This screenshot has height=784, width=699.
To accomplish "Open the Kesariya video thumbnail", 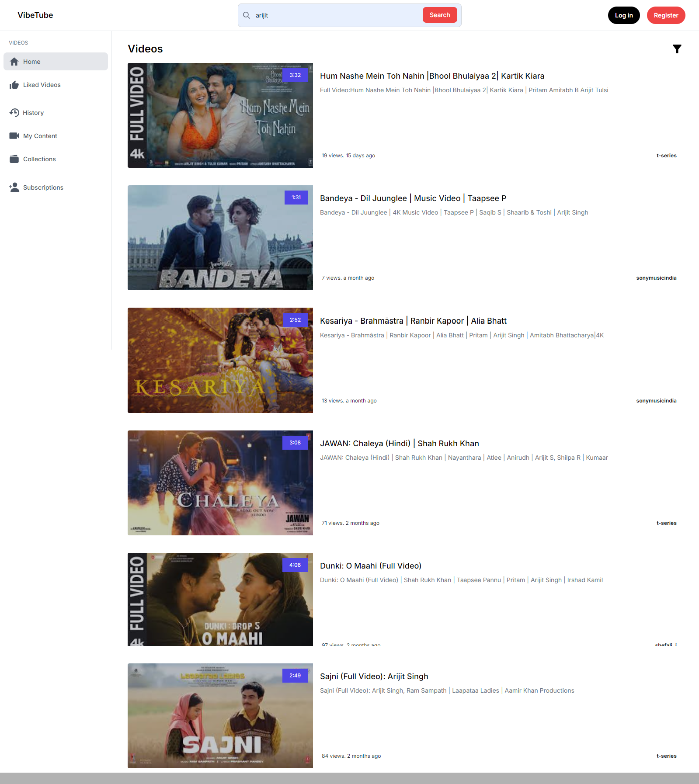I will click(220, 360).
